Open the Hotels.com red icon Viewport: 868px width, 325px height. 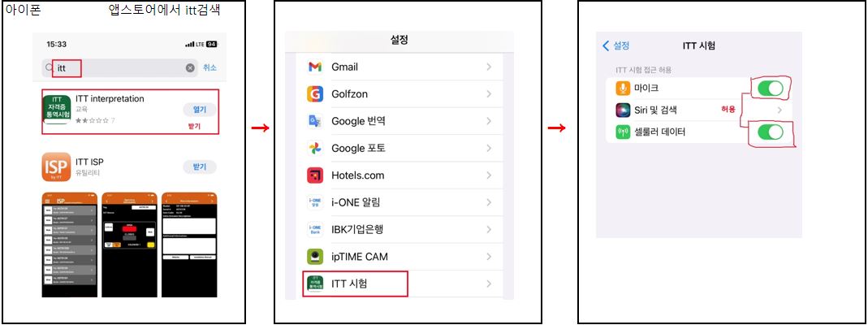tap(314, 175)
